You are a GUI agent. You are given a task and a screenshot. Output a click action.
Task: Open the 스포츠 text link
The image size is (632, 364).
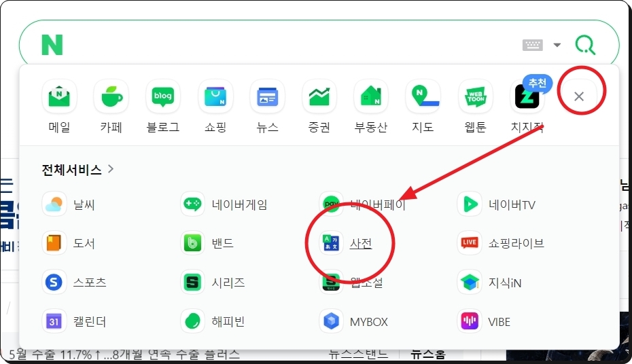(90, 283)
